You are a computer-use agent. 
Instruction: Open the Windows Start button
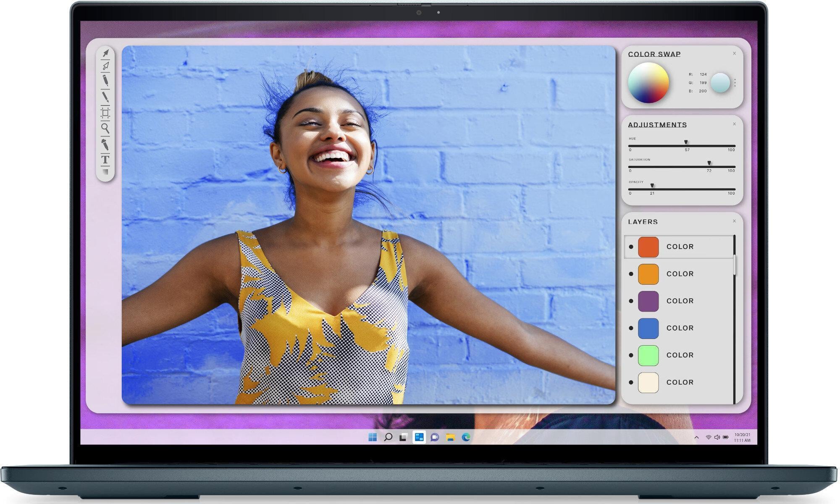pos(373,437)
